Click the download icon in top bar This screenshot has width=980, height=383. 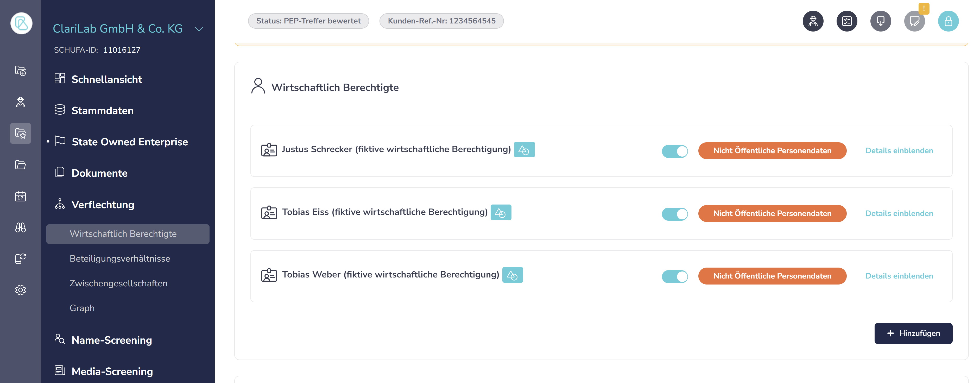881,21
